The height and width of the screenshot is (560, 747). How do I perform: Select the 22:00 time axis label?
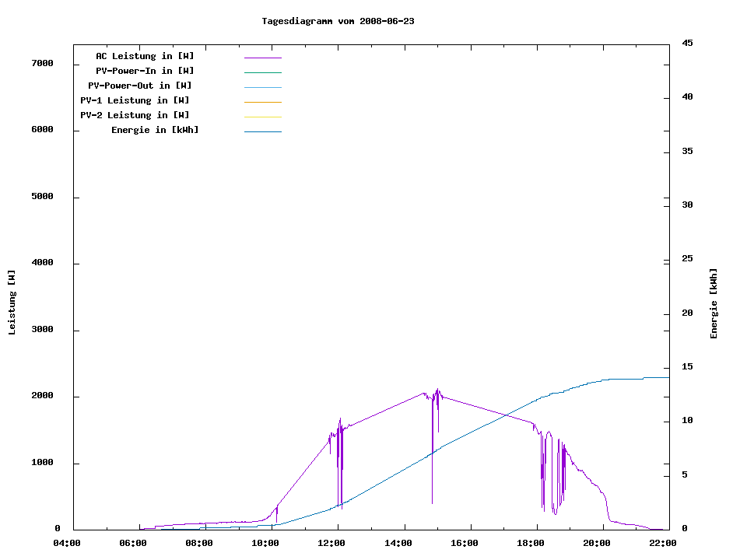[x=663, y=544]
